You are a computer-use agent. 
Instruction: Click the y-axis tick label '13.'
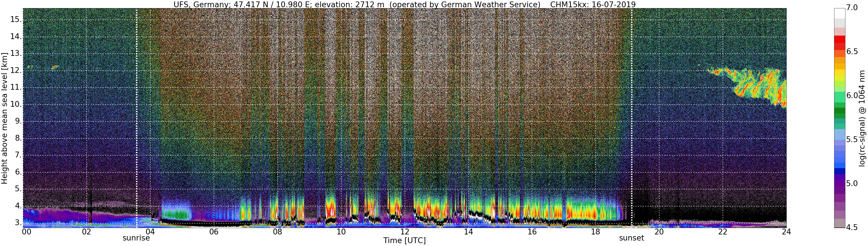click(16, 54)
